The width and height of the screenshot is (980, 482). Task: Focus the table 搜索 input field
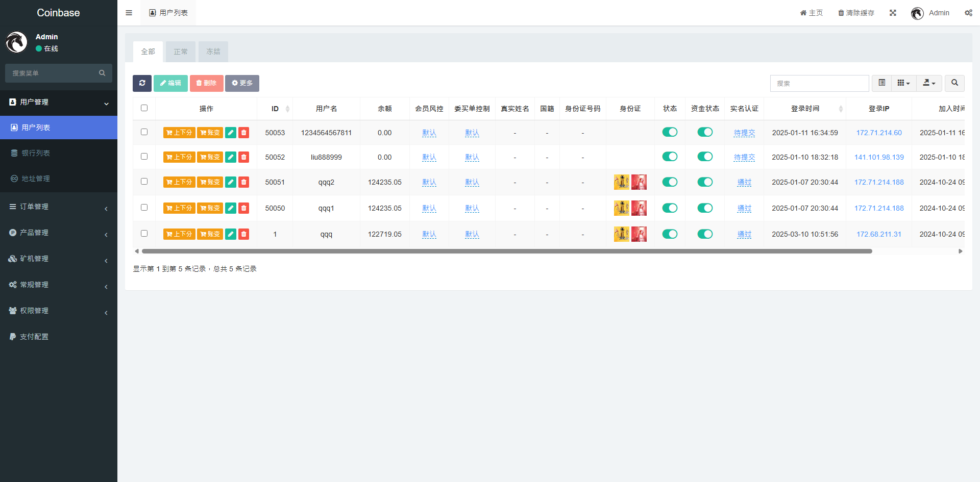pyautogui.click(x=820, y=83)
